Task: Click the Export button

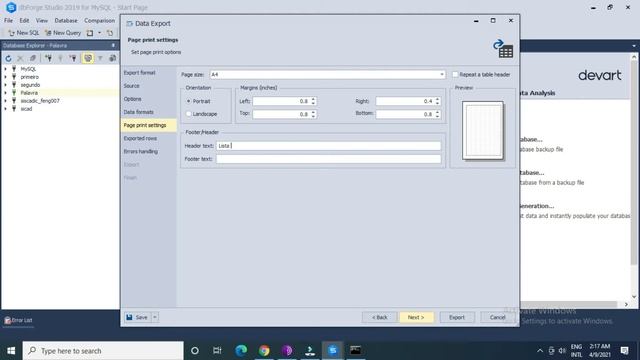Action: pyautogui.click(x=457, y=317)
